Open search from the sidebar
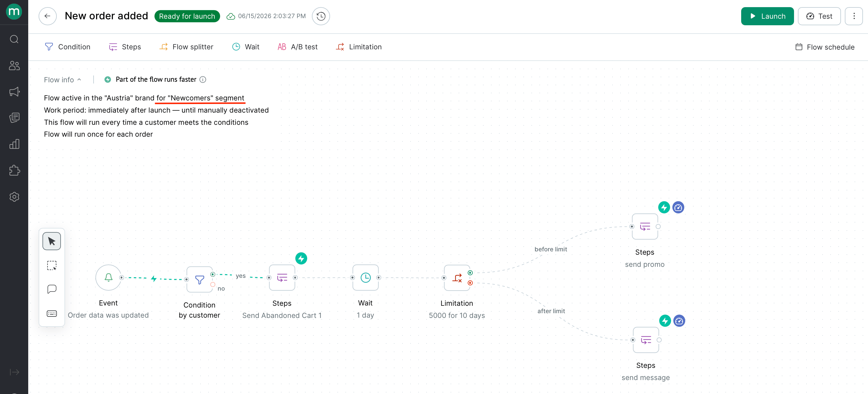The height and width of the screenshot is (394, 868). pos(14,40)
